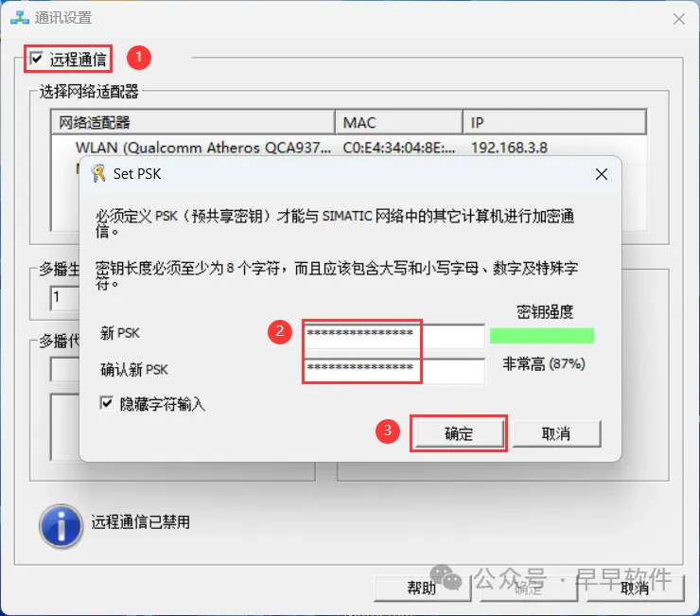700x616 pixels.
Task: Click the blue information icon
Action: coord(61,526)
